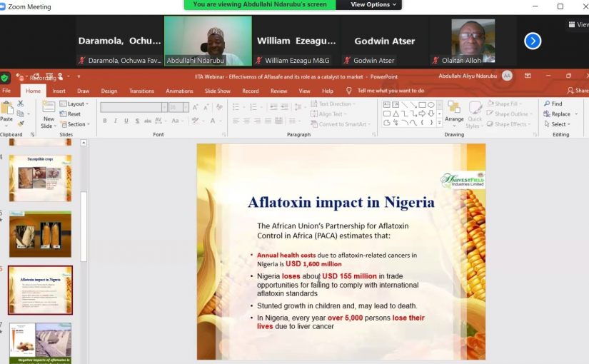Viewport: 589px width, 364px height.
Task: Click the Cut scissors icon
Action: 20,103
